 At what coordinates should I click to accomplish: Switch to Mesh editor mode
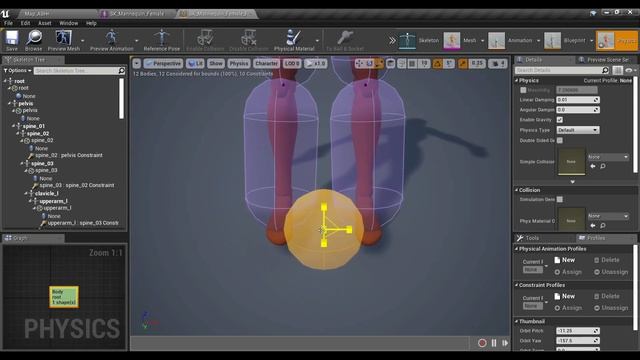[460, 40]
